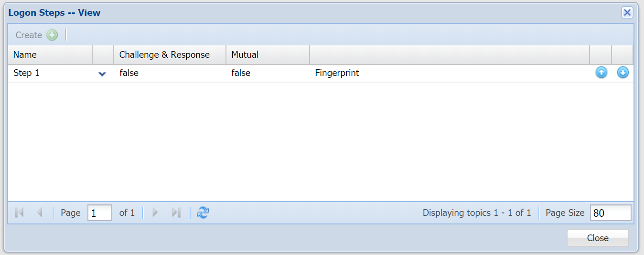Go to the first page
Viewport: 644px width, 255px height.
point(20,213)
